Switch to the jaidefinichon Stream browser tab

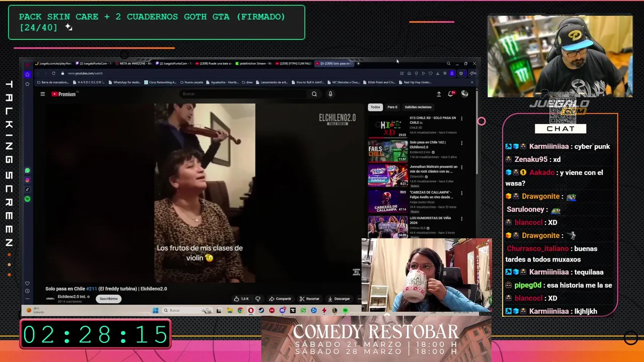(x=254, y=63)
